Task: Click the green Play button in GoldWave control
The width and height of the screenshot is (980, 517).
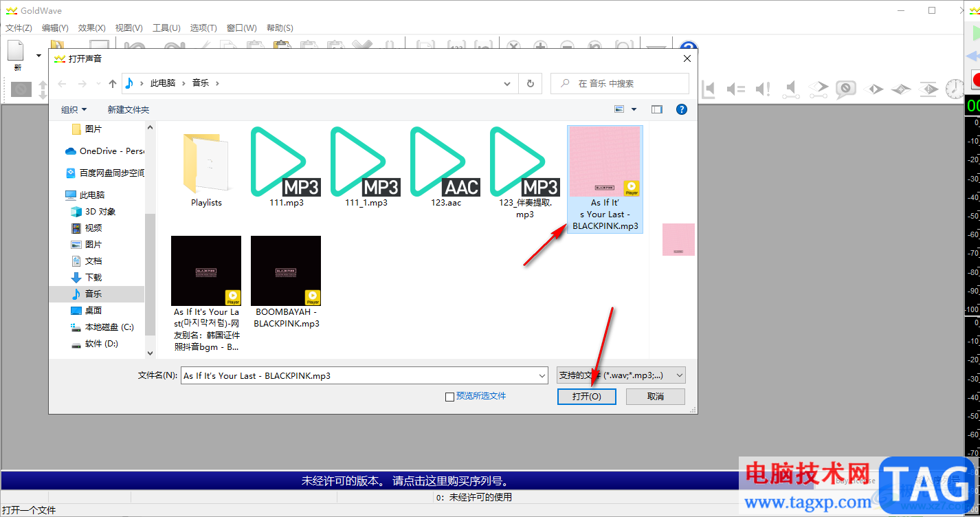Action: [975, 32]
